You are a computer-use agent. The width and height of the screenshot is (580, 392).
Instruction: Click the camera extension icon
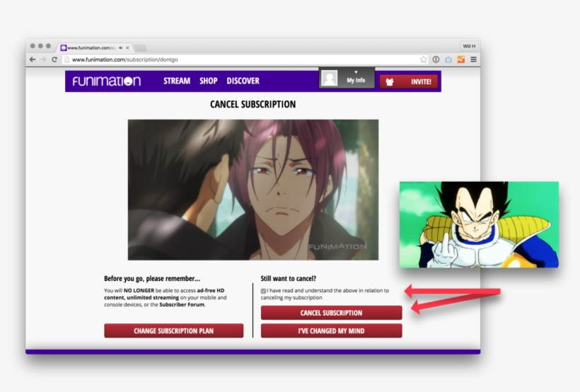(448, 59)
